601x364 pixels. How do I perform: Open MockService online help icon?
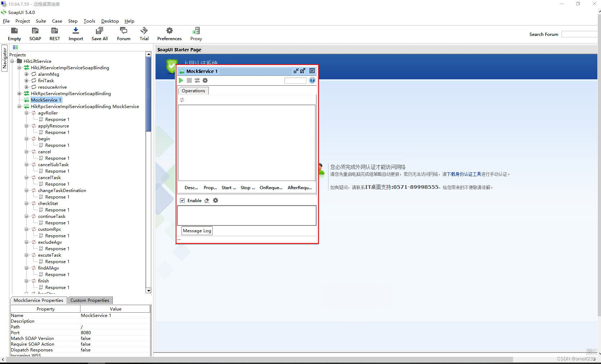(x=312, y=80)
